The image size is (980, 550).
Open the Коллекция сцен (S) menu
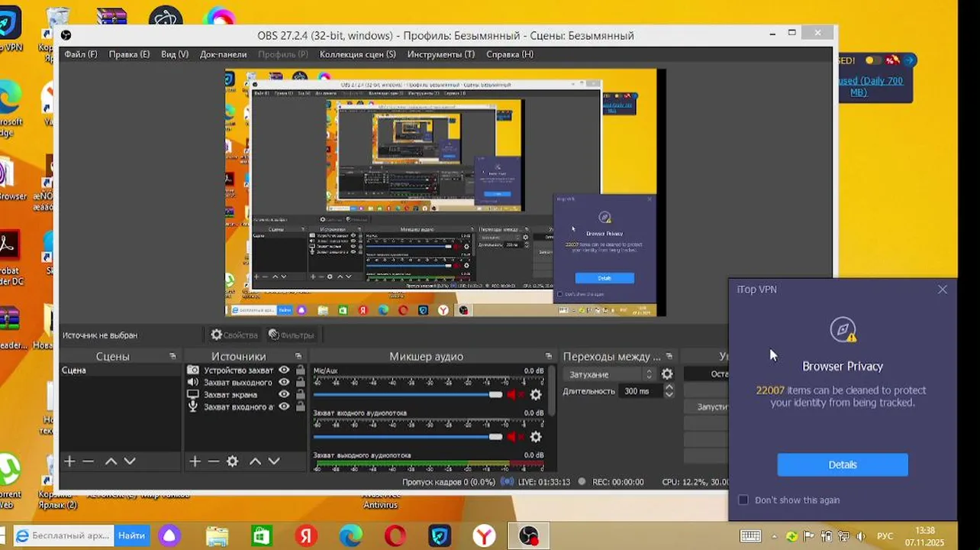[357, 54]
